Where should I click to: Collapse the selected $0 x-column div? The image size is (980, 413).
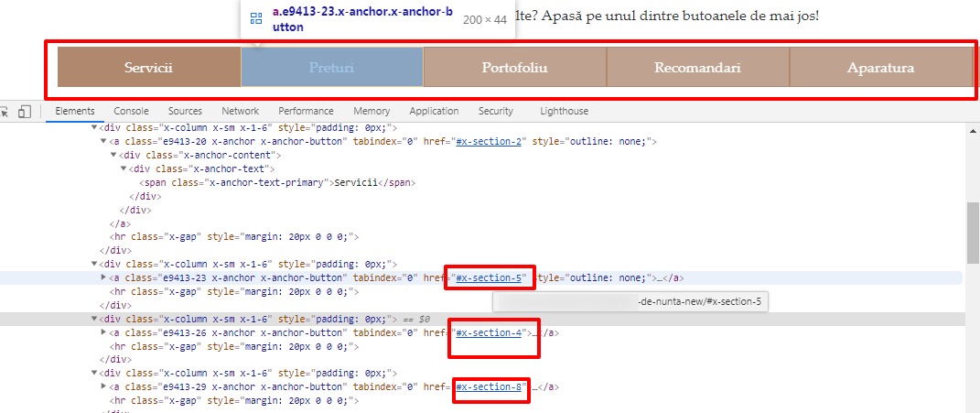coord(94,319)
